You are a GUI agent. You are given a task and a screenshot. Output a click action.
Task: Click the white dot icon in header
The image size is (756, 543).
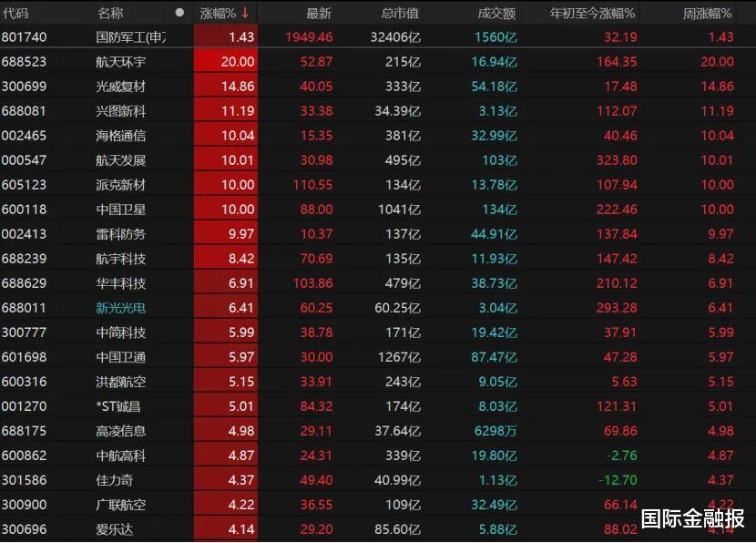(179, 13)
